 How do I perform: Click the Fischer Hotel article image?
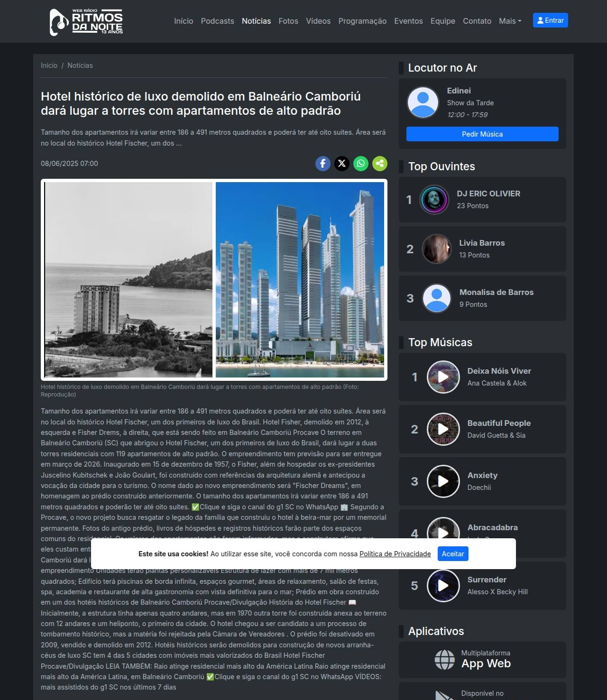tap(214, 280)
